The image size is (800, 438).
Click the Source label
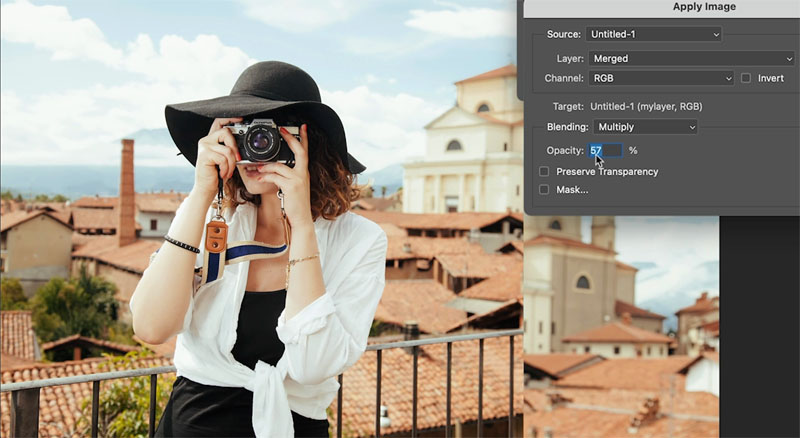(x=564, y=34)
